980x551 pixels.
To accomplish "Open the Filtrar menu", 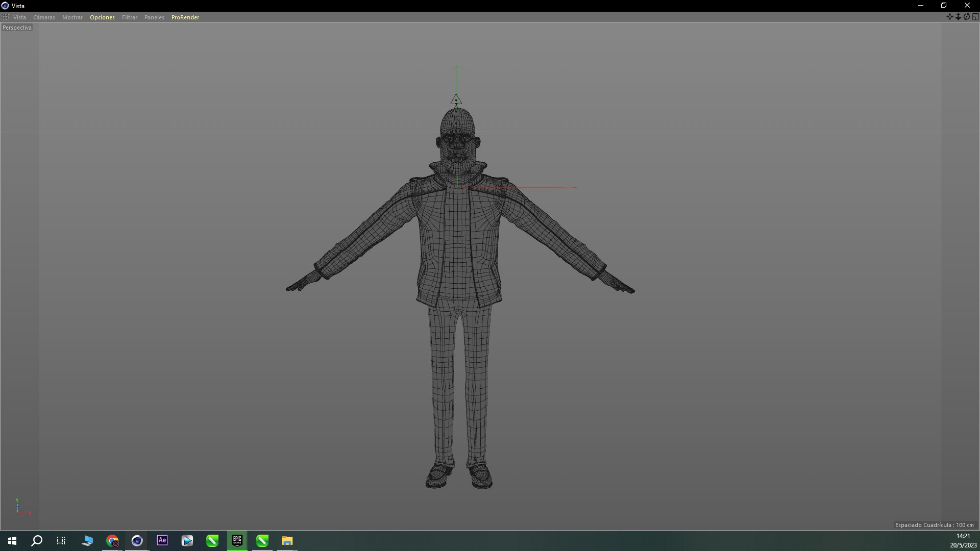I will (130, 17).
